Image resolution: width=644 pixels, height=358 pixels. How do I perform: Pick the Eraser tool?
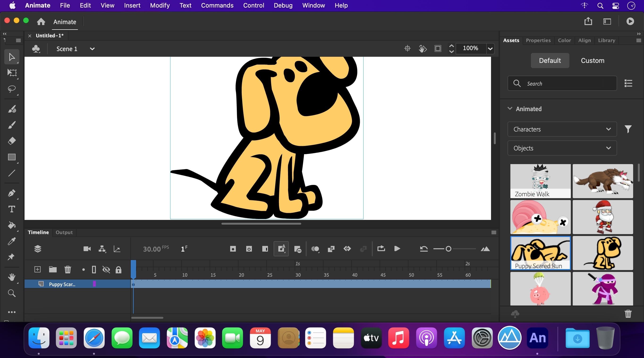point(12,141)
